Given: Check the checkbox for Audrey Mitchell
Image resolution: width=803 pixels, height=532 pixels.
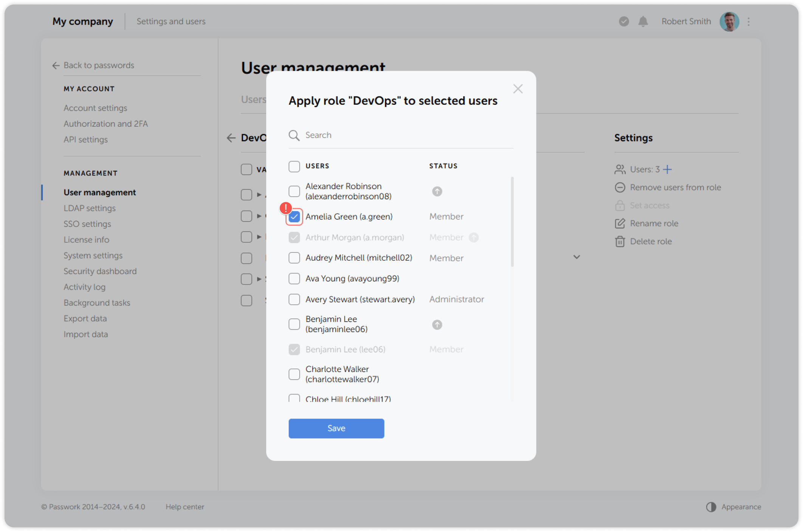Looking at the screenshot, I should coord(294,258).
